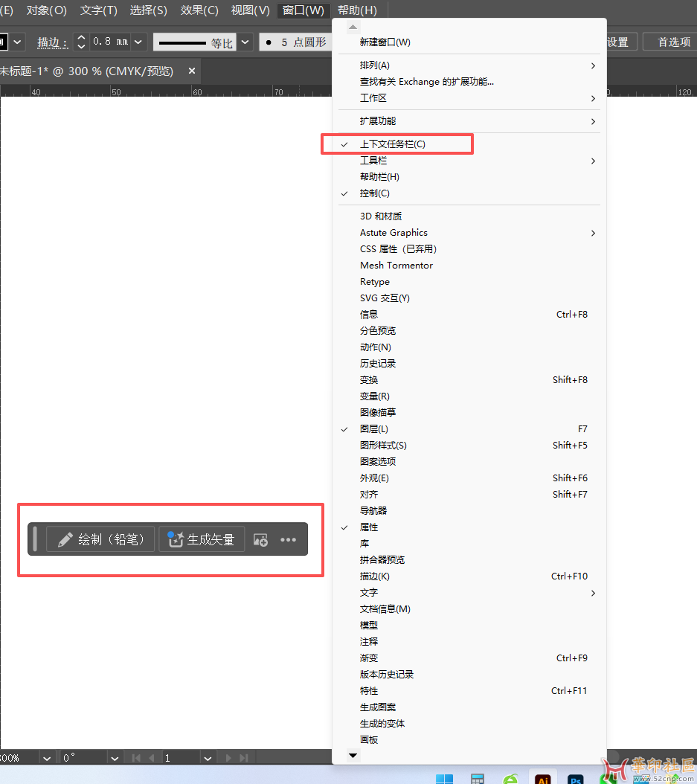
Task: Click the 首选项 preferences button
Action: 673,42
